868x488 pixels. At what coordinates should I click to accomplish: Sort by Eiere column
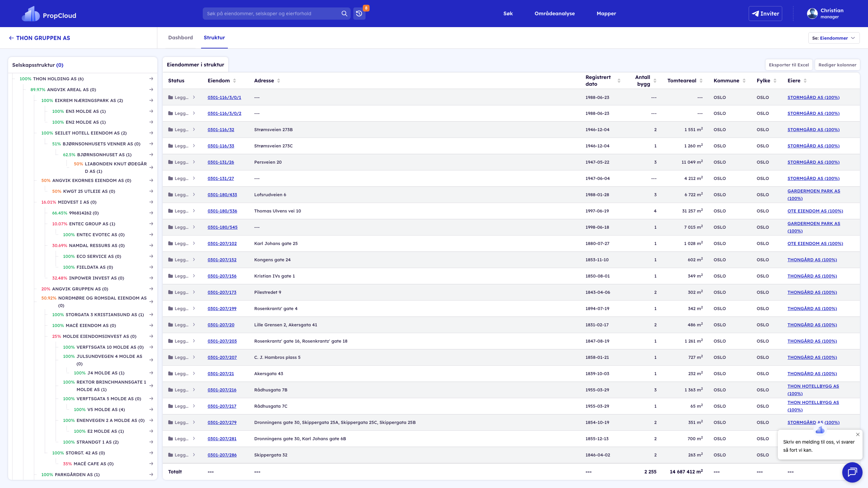[x=805, y=81]
